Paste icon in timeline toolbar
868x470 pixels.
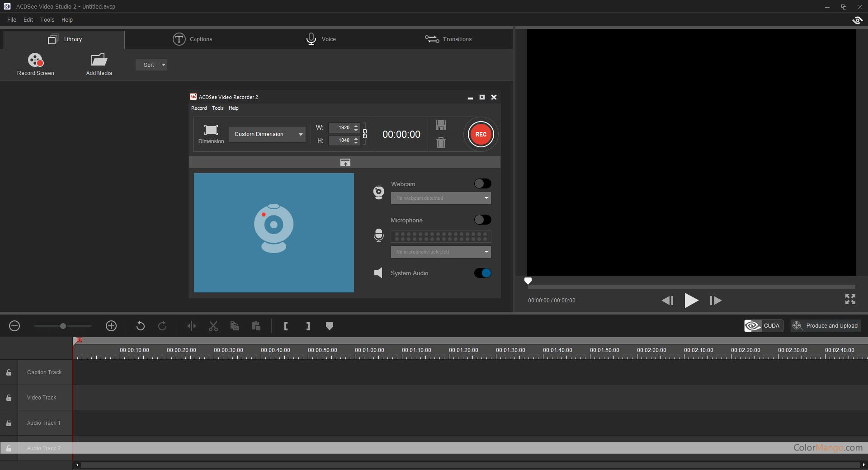[256, 326]
